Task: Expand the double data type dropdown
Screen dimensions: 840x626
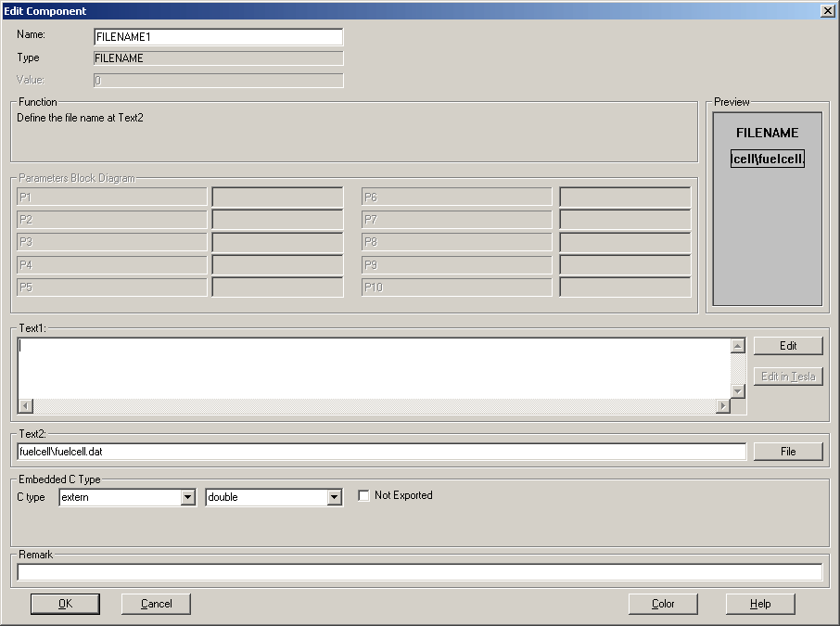Action: (335, 497)
